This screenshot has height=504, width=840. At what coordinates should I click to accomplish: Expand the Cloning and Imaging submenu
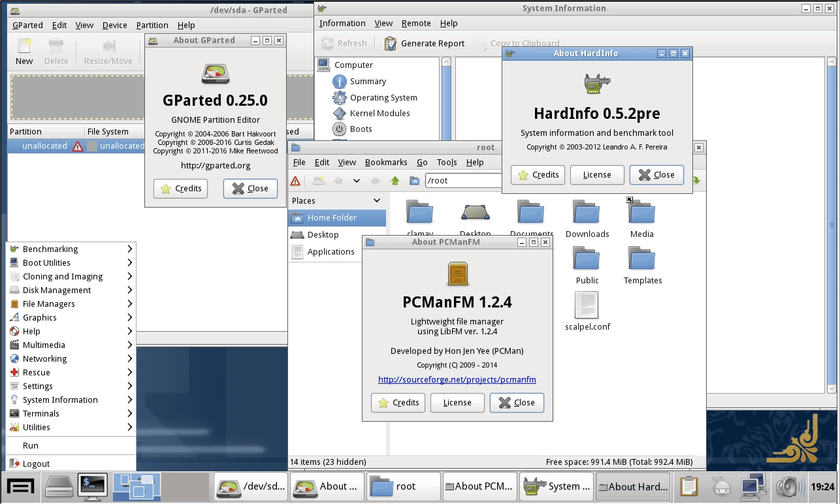71,276
